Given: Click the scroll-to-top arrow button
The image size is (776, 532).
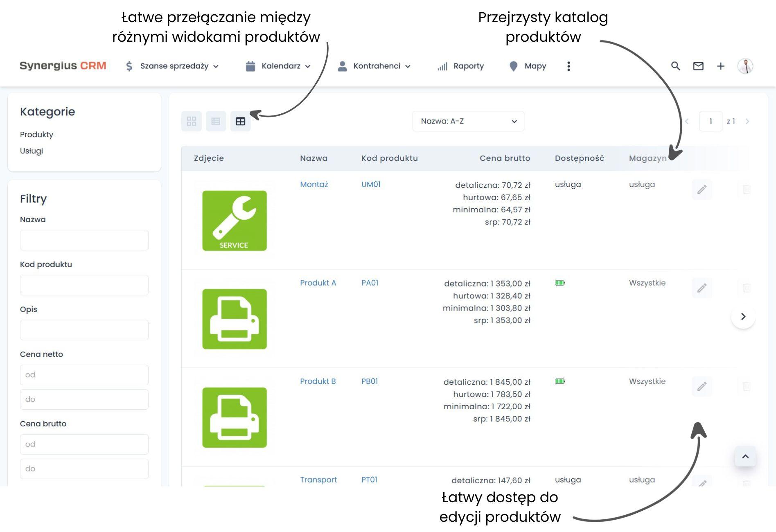Looking at the screenshot, I should coord(745,457).
